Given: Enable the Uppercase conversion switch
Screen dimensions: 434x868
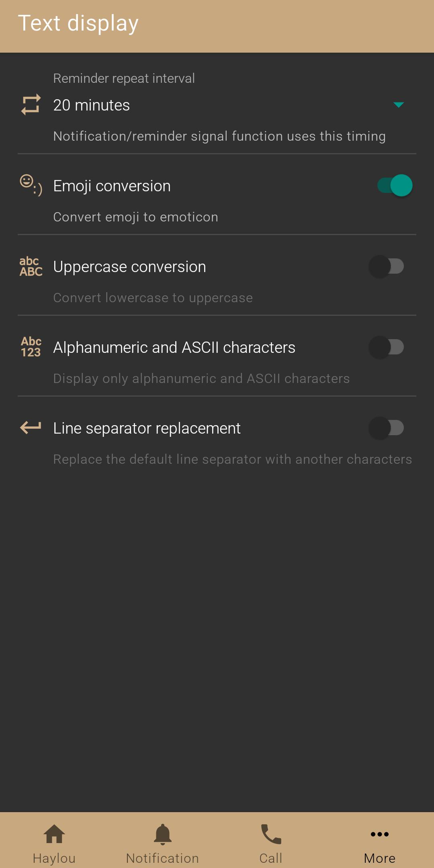Looking at the screenshot, I should [387, 266].
